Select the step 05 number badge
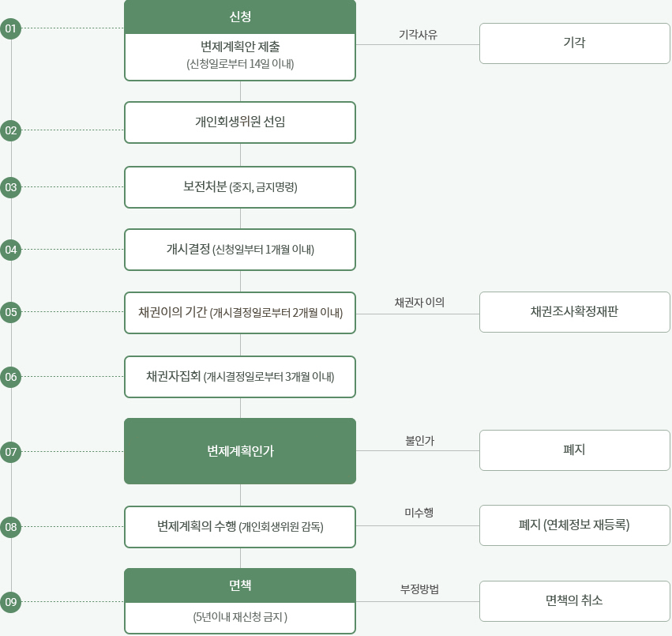This screenshot has width=672, height=636. [x=11, y=312]
